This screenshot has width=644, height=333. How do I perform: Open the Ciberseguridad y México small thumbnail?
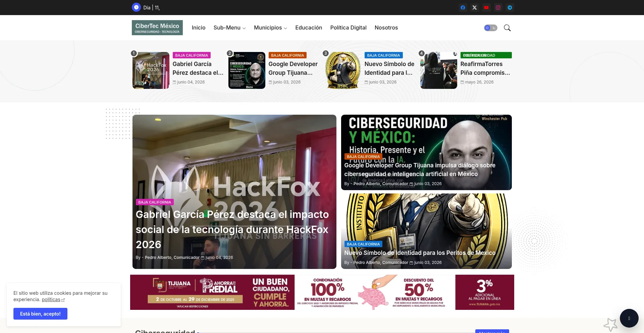tap(247, 70)
